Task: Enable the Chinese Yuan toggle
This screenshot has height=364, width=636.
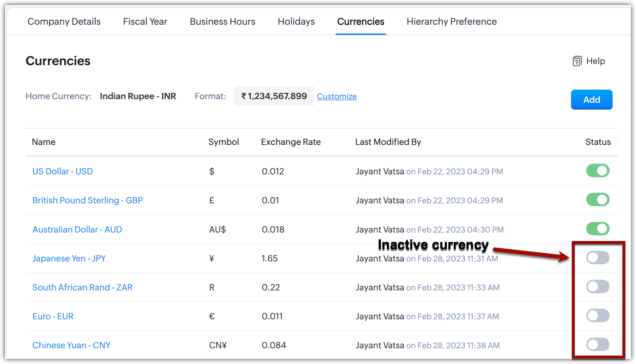Action: point(597,345)
